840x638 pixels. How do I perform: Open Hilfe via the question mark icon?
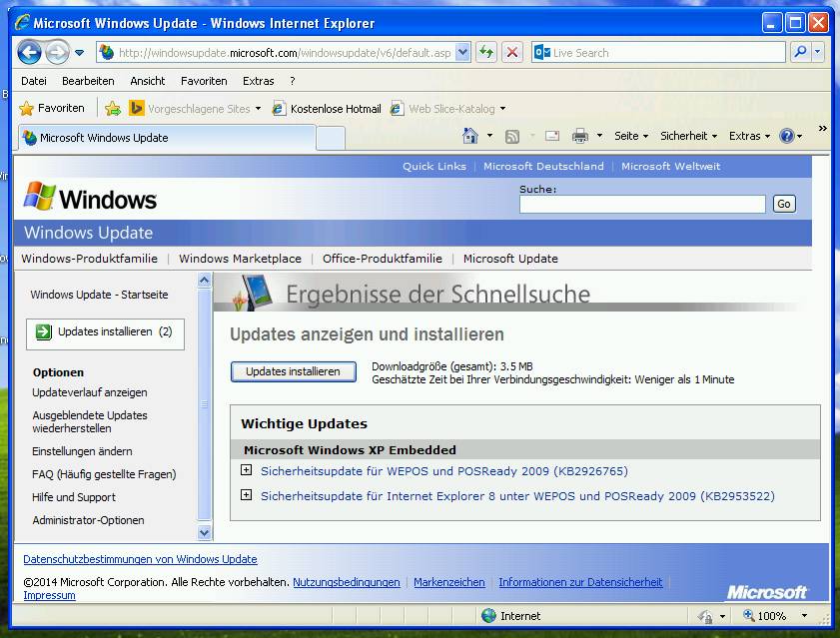point(788,135)
